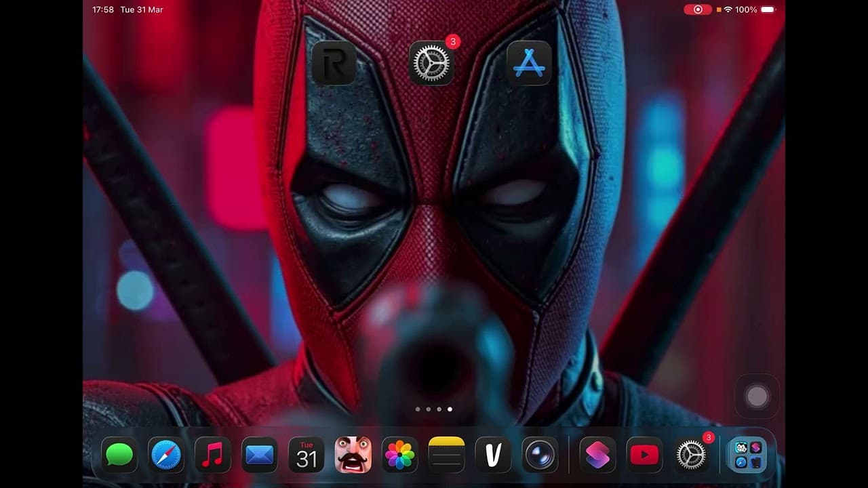Tap the "100%" battery percentage
Screen dimensions: 868x488
pyautogui.click(x=746, y=9)
